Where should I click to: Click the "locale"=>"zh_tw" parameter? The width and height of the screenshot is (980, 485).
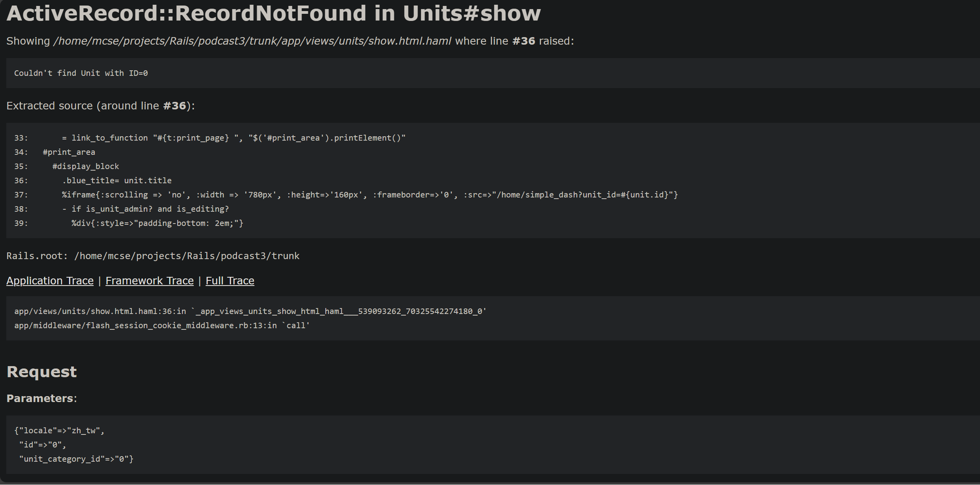coord(59,430)
